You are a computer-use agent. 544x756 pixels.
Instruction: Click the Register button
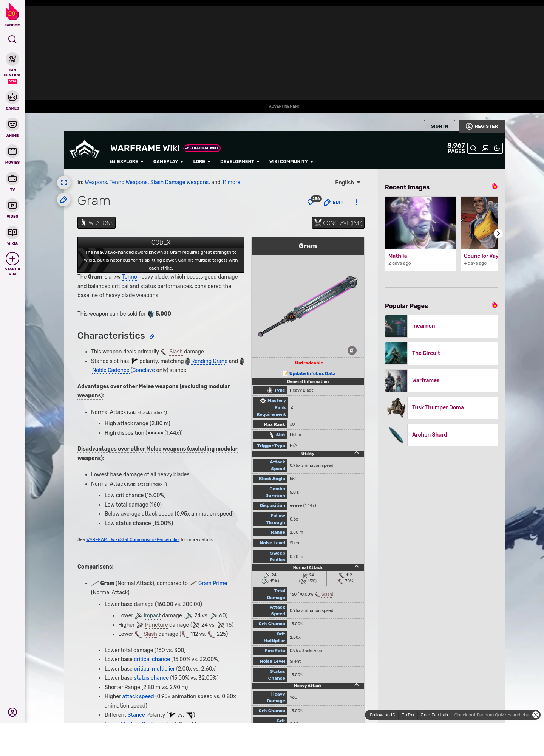[482, 126]
